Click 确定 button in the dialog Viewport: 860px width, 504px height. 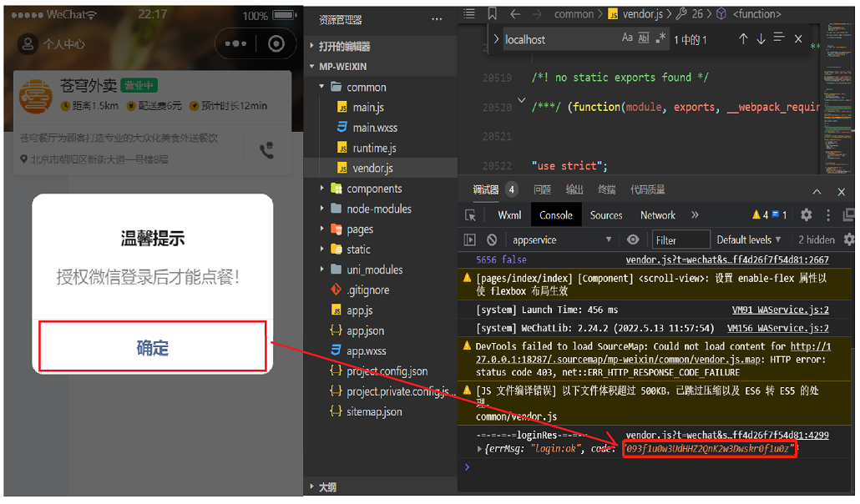tap(153, 348)
